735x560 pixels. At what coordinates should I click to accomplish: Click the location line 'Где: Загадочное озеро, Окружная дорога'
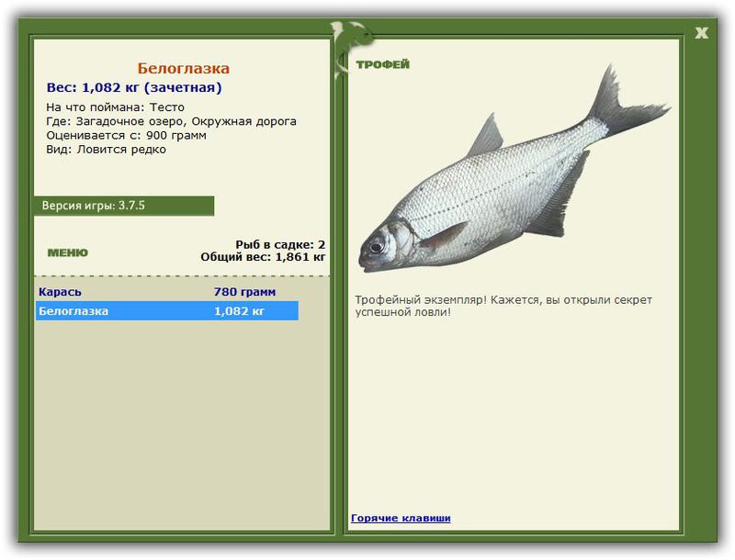pyautogui.click(x=171, y=121)
